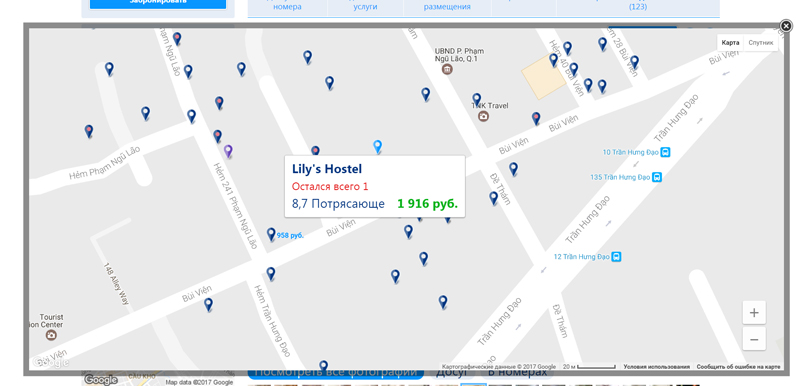Screen dimensions: 800x386
Task: Select the hotel pin labeled 958 руб.
Action: coord(271,235)
